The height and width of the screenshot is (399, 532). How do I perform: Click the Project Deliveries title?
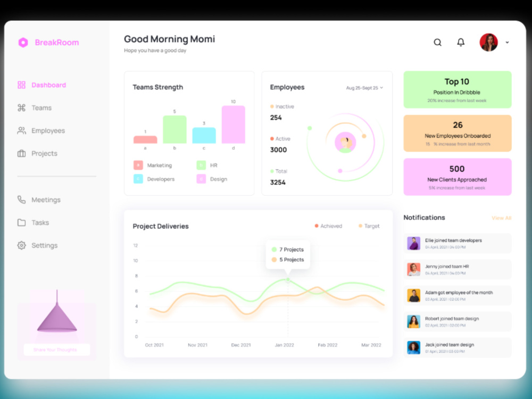tap(161, 226)
